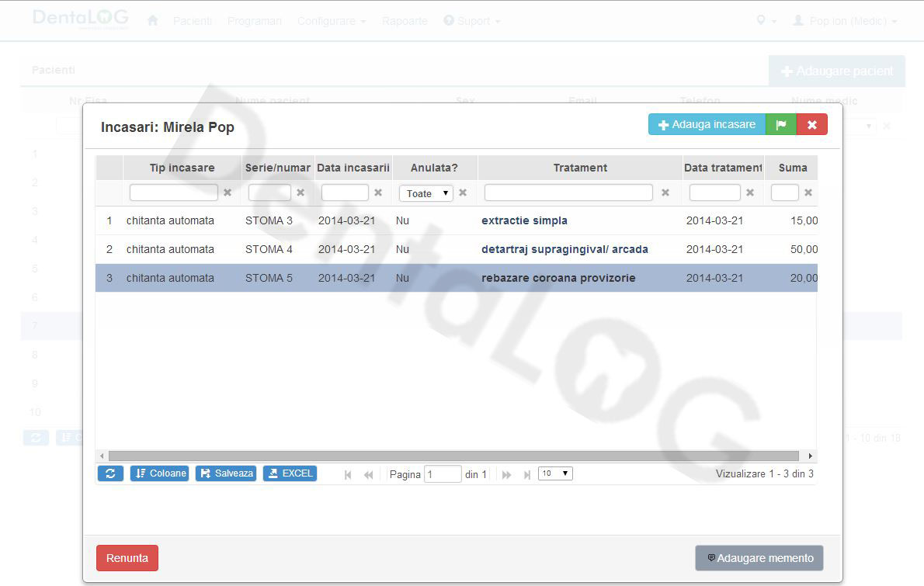Viewport: 924px width, 586px height.
Task: Click the Pagina number input field
Action: pyautogui.click(x=443, y=474)
